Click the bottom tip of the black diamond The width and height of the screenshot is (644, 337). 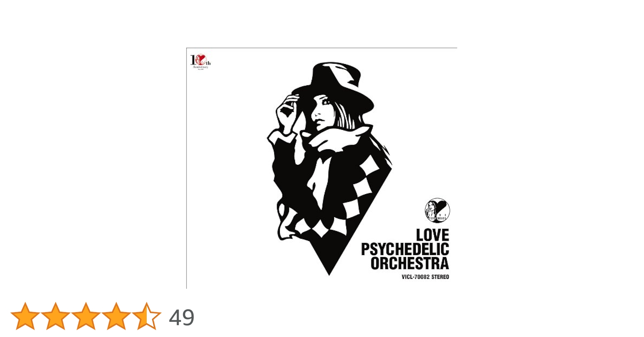point(329,273)
